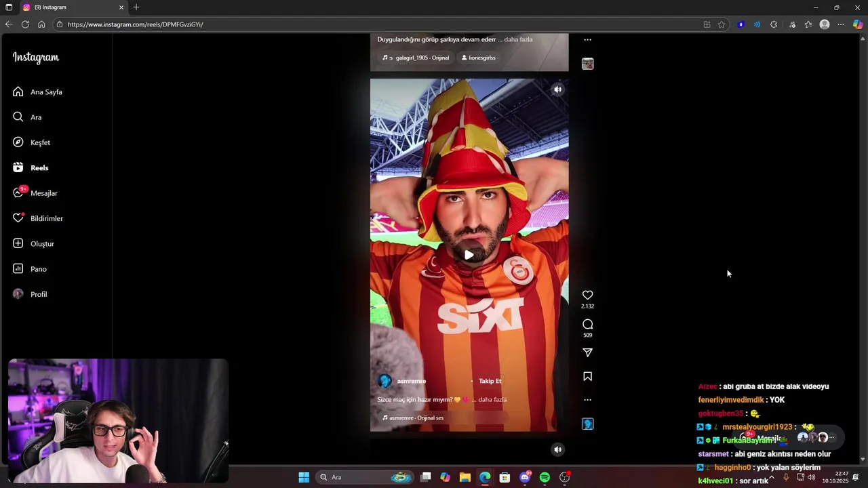Open a new browser tab
This screenshot has height=488, width=868.
pos(136,7)
